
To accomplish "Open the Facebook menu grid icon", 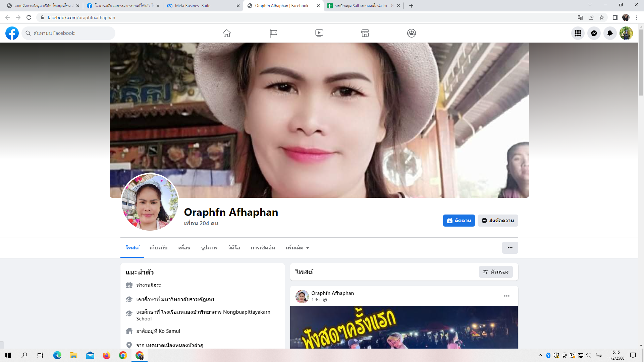I will (x=578, y=33).
